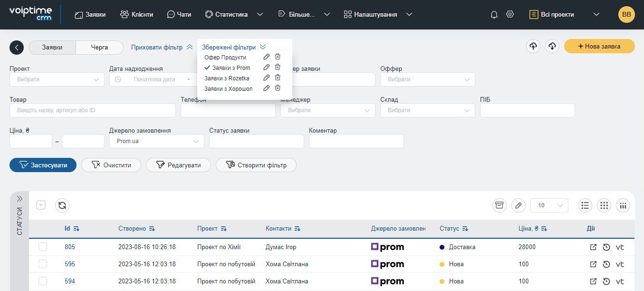Viewport: 644px width, 291px height.
Task: Click Приховати фільтр link
Action: tap(162, 47)
